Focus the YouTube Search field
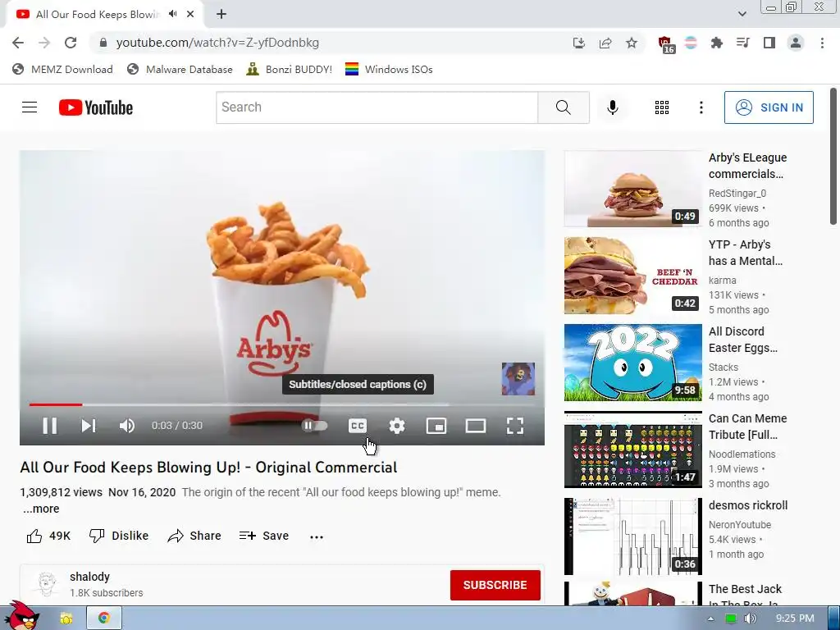 click(x=377, y=107)
